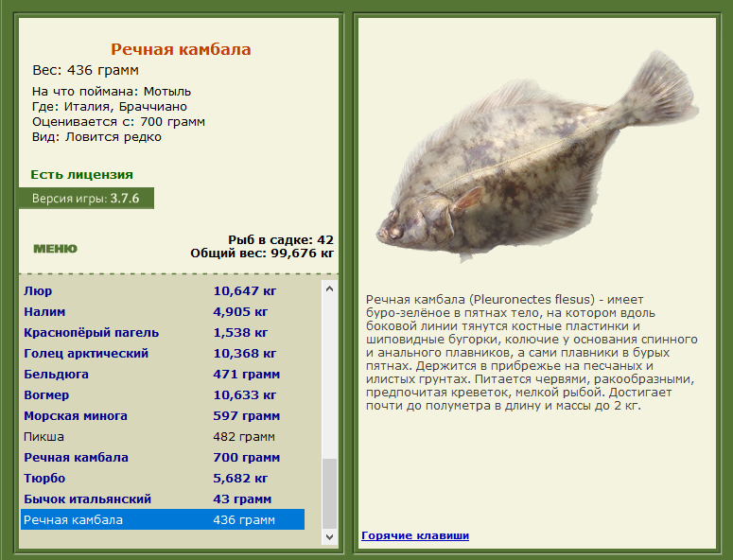Click the weight value 4,905 кг
The width and height of the screenshot is (733, 560).
click(x=240, y=312)
